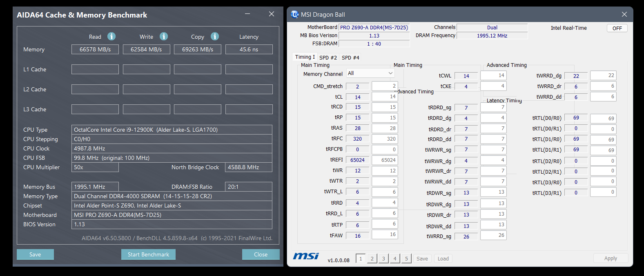Viewport: 644px width, 276px height.
Task: Click the Read info icon in AIDA64
Action: coord(111,36)
